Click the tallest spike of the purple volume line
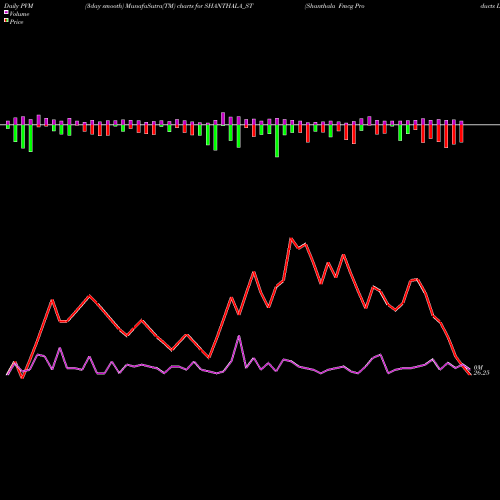Viewport: 500px width, 500px height. (x=239, y=336)
